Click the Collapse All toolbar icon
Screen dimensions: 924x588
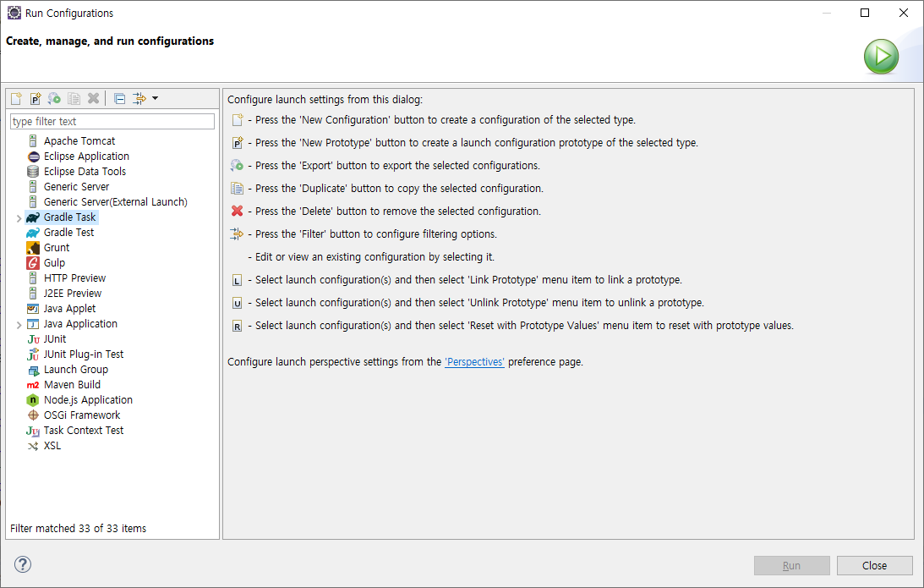tap(120, 98)
